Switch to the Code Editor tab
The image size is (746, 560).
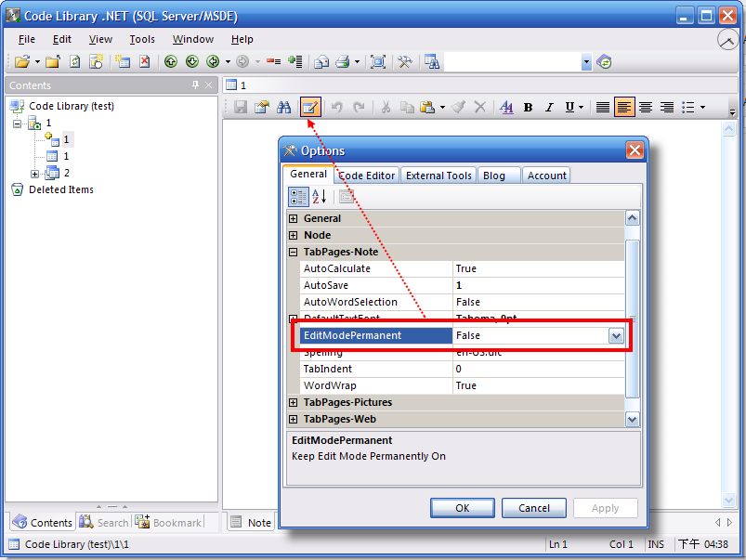tap(367, 176)
